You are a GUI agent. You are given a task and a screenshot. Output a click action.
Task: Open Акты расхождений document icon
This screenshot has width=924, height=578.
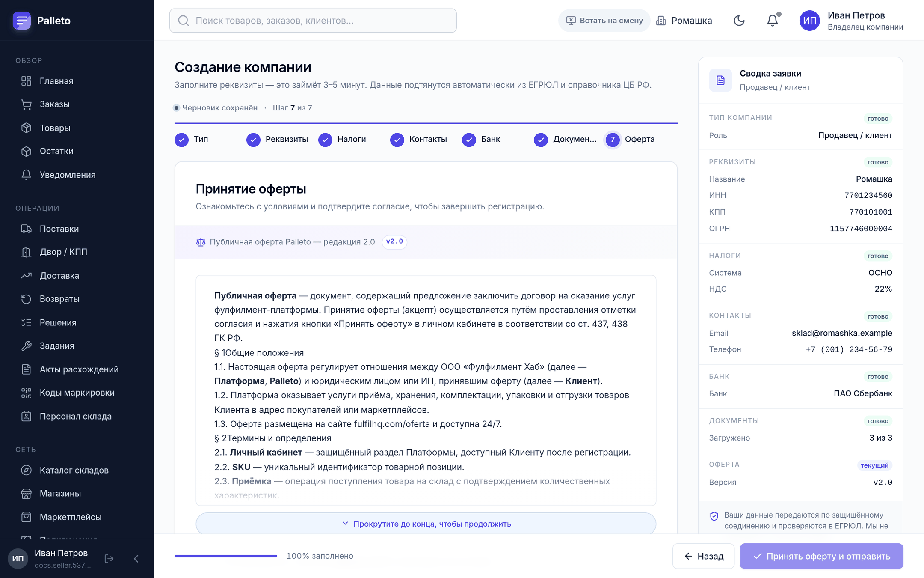(x=27, y=369)
